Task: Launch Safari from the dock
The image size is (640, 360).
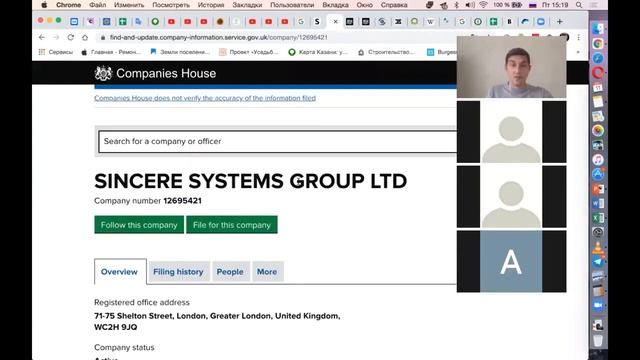Action: pyautogui.click(x=598, y=58)
